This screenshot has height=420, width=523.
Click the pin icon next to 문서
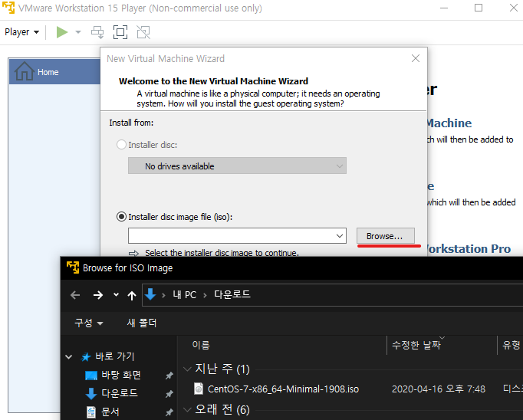coord(169,412)
